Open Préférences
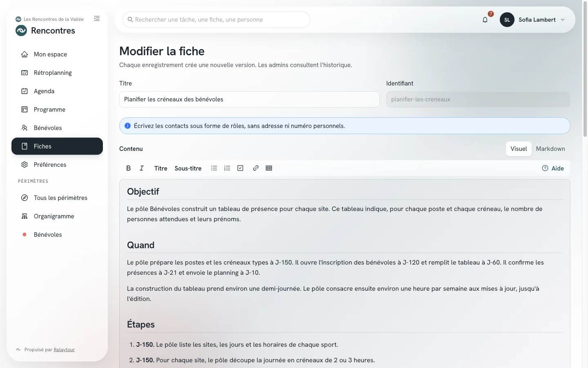The height and width of the screenshot is (368, 588). [57, 165]
